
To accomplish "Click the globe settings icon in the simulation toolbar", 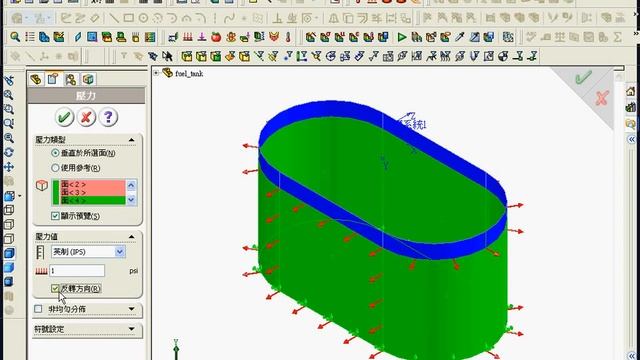I will click(508, 37).
